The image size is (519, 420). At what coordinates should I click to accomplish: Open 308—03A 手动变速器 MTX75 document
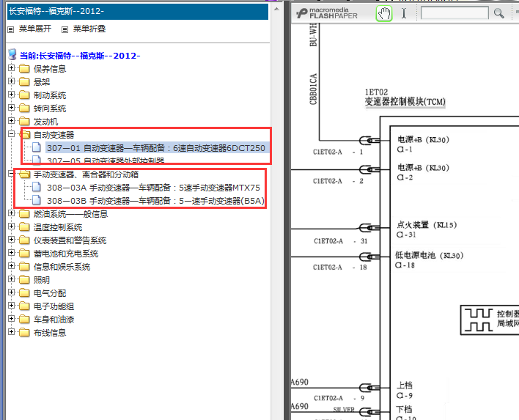(x=154, y=188)
